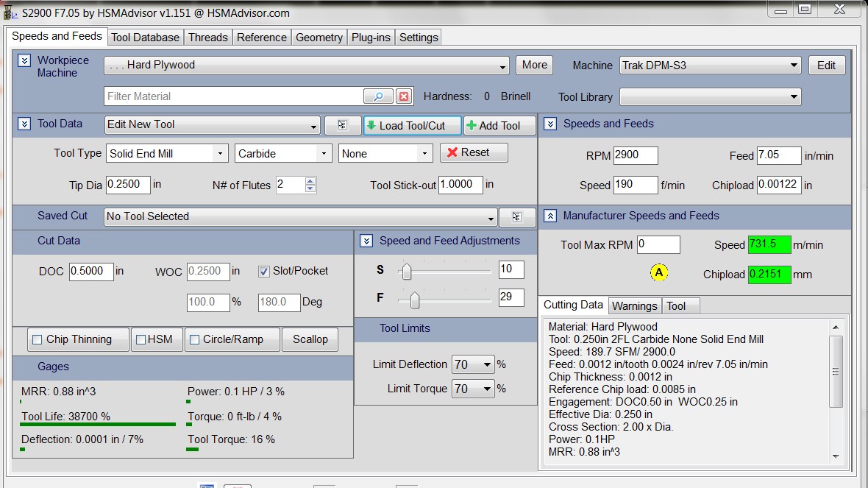Click the RPM input field

click(x=635, y=156)
